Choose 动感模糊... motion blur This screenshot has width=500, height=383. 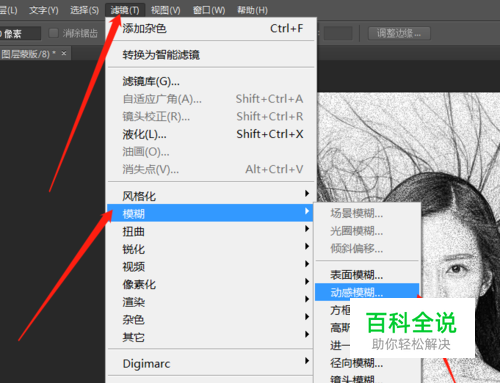(x=367, y=292)
